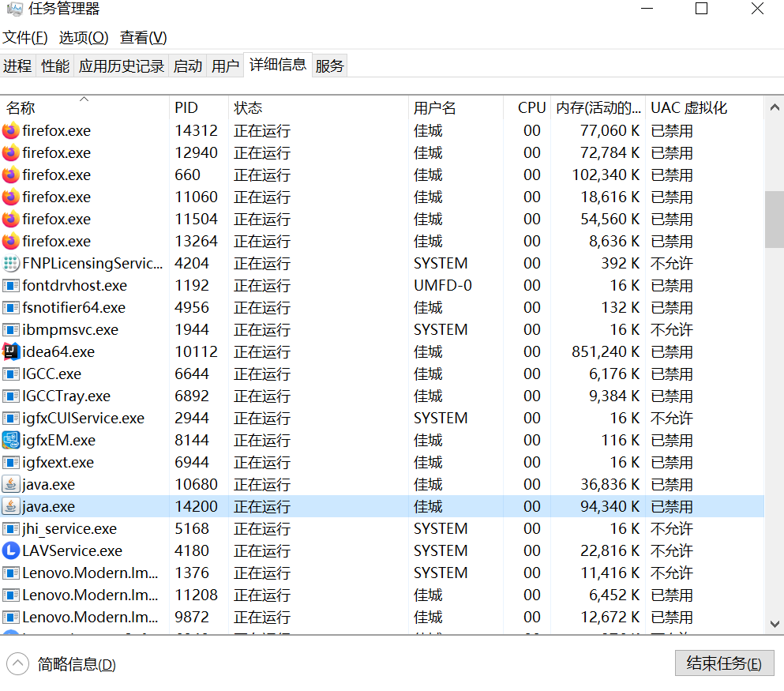Click the scrollbar up arrow
784x691 pixels.
click(775, 107)
